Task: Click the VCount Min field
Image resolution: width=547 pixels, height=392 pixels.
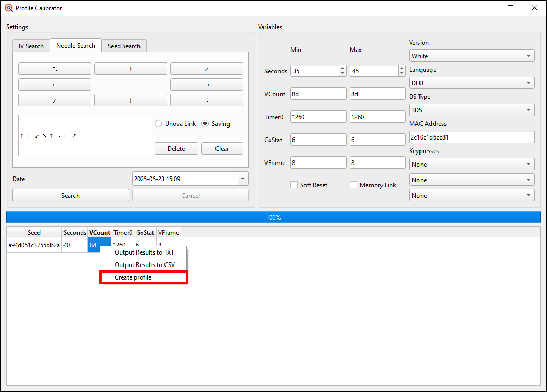Action: (318, 94)
